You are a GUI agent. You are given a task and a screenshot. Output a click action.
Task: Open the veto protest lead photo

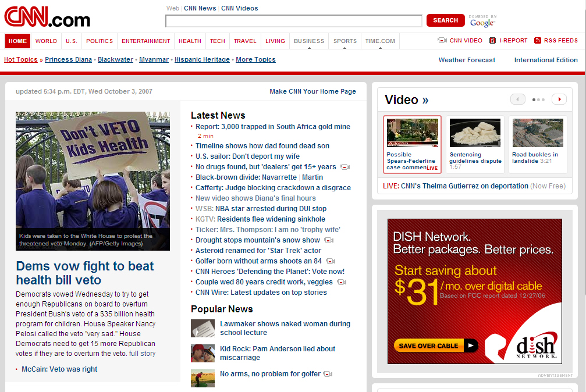click(x=93, y=181)
